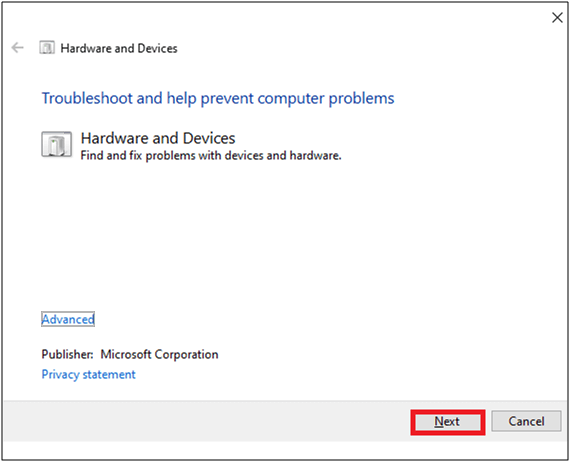Click the Publisher label
The image size is (571, 462).
(67, 354)
